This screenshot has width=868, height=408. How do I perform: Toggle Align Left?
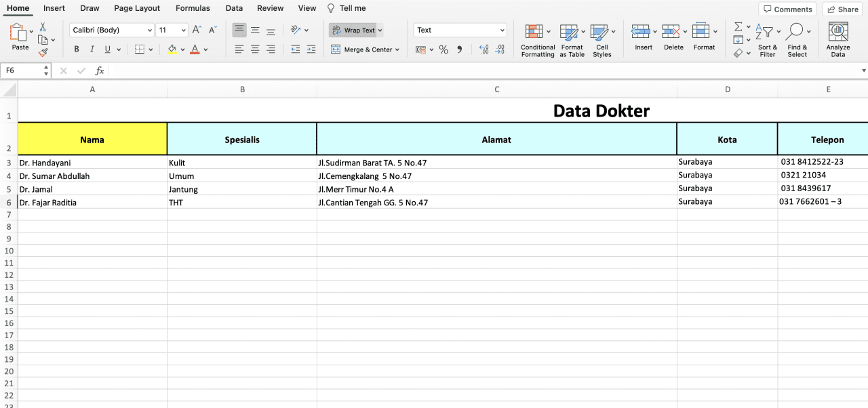pyautogui.click(x=239, y=49)
